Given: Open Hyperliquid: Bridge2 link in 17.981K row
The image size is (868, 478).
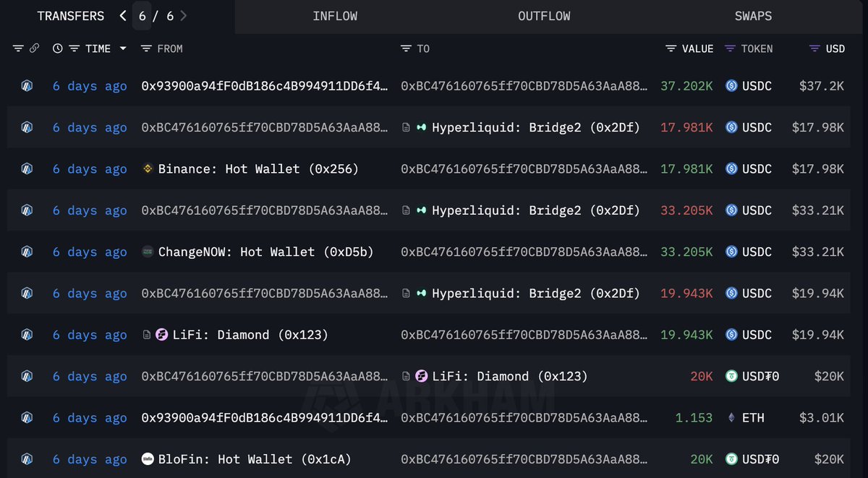Looking at the screenshot, I should pyautogui.click(x=536, y=127).
